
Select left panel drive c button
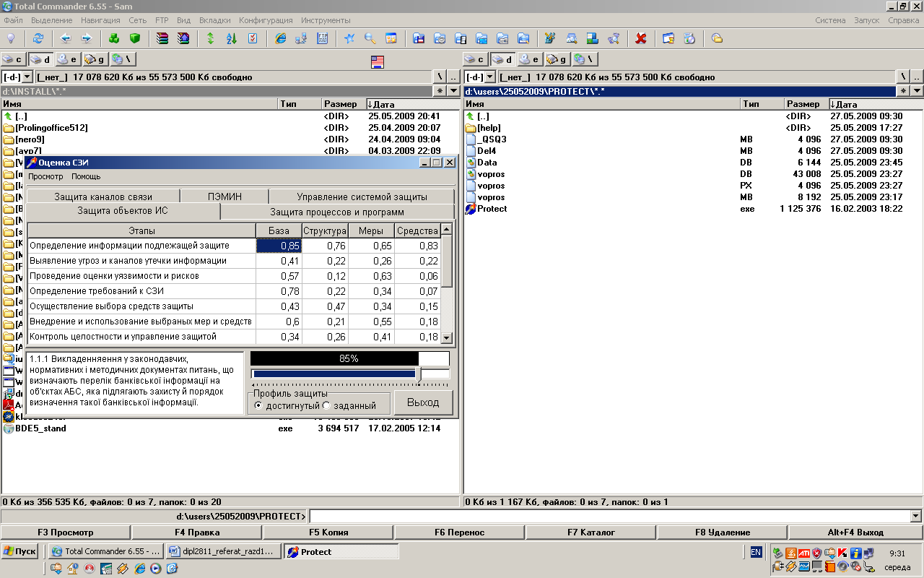tap(13, 59)
